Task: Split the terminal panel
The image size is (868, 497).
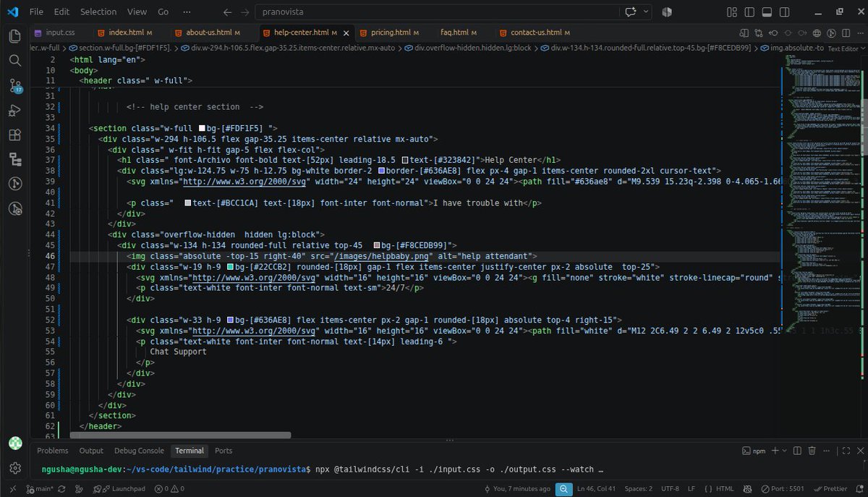Action: (x=796, y=451)
